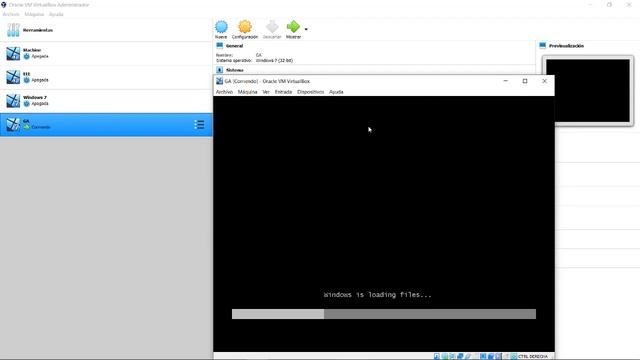Click the Descartar toolbar icon
640x360 pixels.
click(x=272, y=27)
